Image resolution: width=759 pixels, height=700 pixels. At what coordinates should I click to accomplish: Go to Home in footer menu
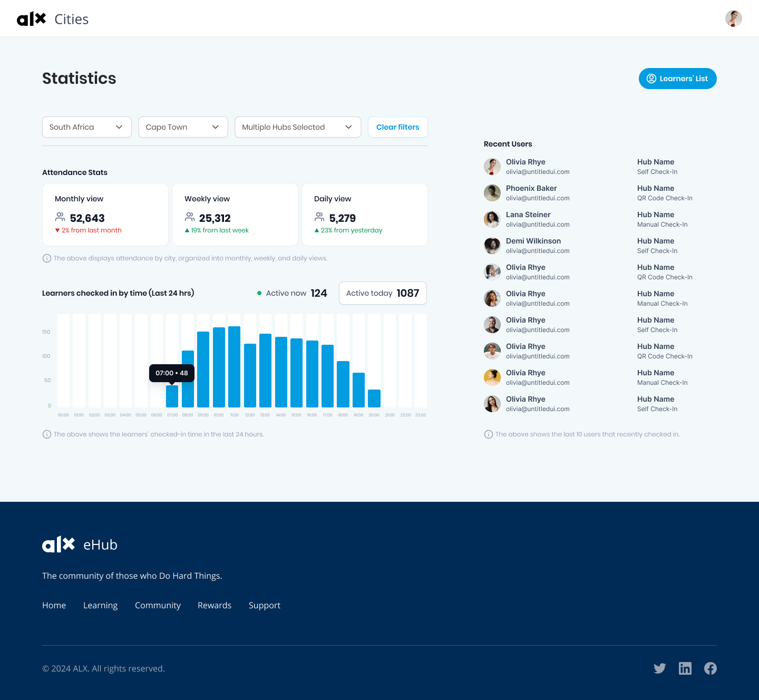pos(54,605)
